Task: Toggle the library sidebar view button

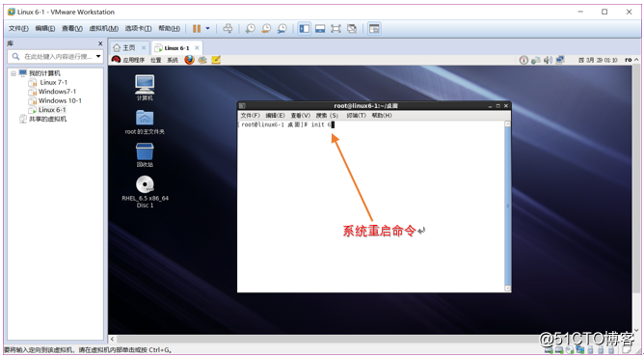Action: pyautogui.click(x=305, y=29)
